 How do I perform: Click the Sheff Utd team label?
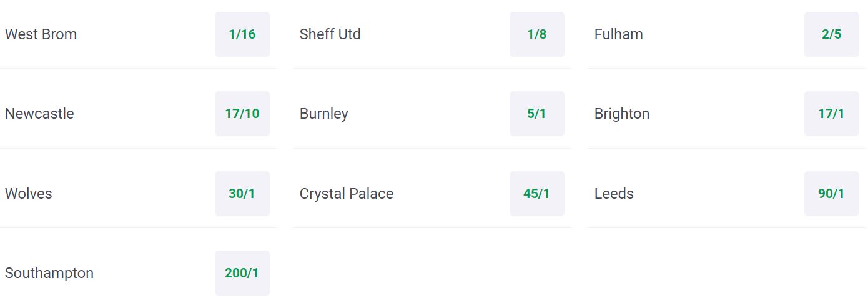(330, 34)
